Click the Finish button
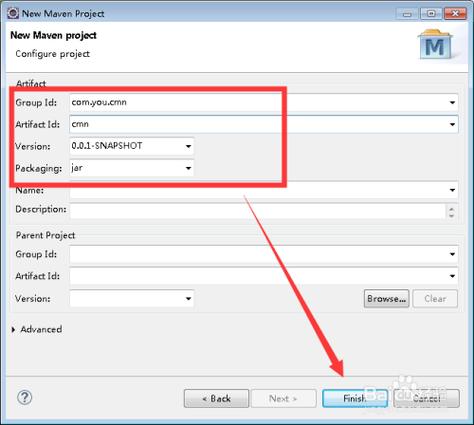 pyautogui.click(x=355, y=398)
